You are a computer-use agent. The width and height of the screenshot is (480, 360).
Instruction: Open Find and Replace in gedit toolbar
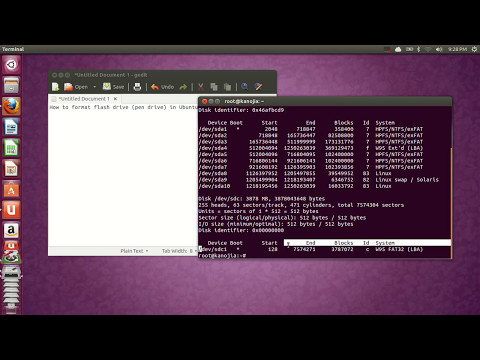(258, 87)
